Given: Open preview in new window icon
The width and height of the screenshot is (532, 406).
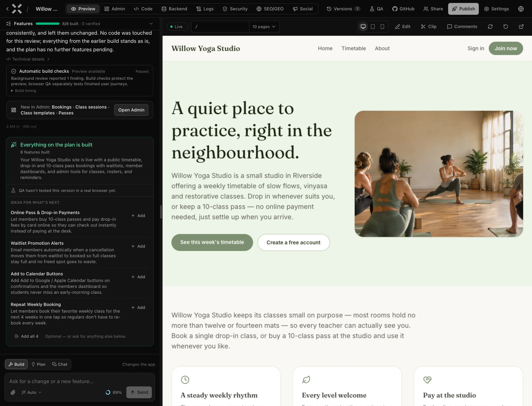Looking at the screenshot, I should [x=521, y=27].
